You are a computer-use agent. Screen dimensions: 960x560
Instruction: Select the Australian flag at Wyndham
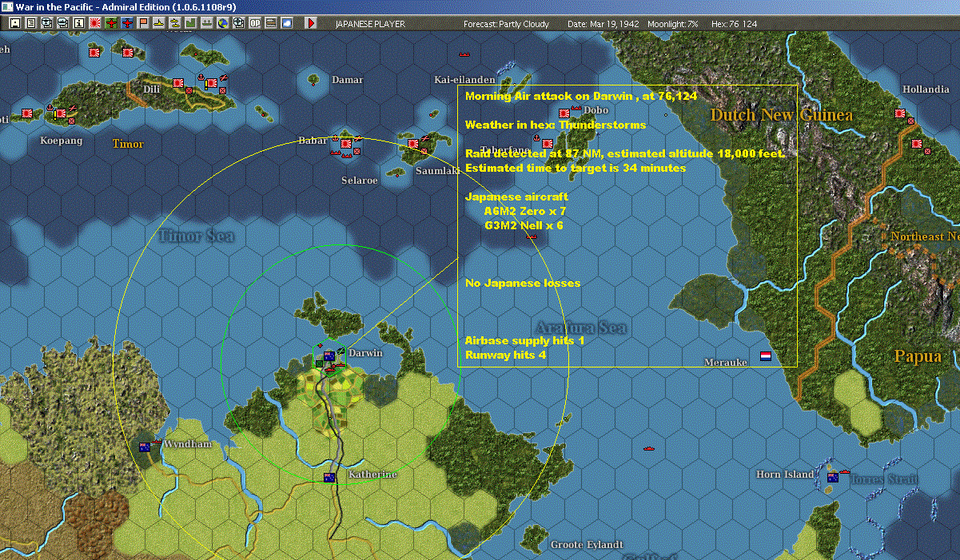pos(145,447)
